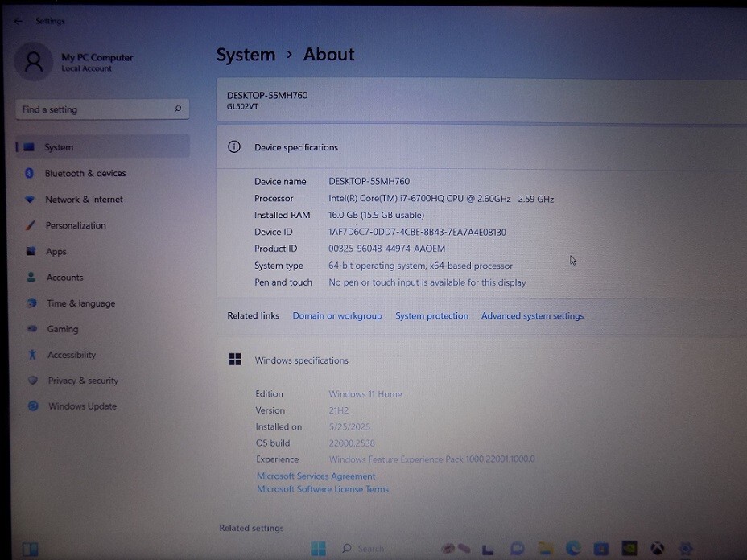Click System in the breadcrumb header
Image resolution: width=747 pixels, height=560 pixels.
pos(246,55)
